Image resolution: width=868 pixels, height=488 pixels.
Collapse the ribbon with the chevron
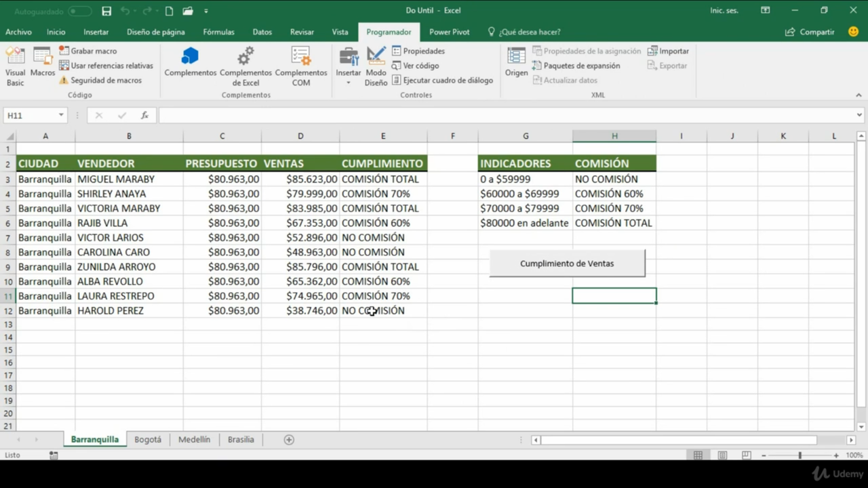(859, 96)
